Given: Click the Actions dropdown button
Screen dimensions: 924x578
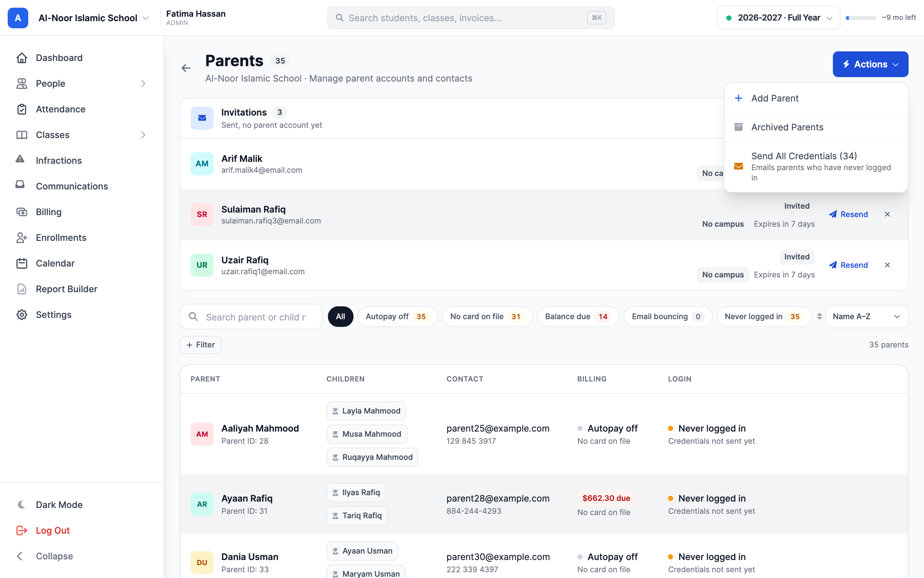Looking at the screenshot, I should (x=870, y=64).
